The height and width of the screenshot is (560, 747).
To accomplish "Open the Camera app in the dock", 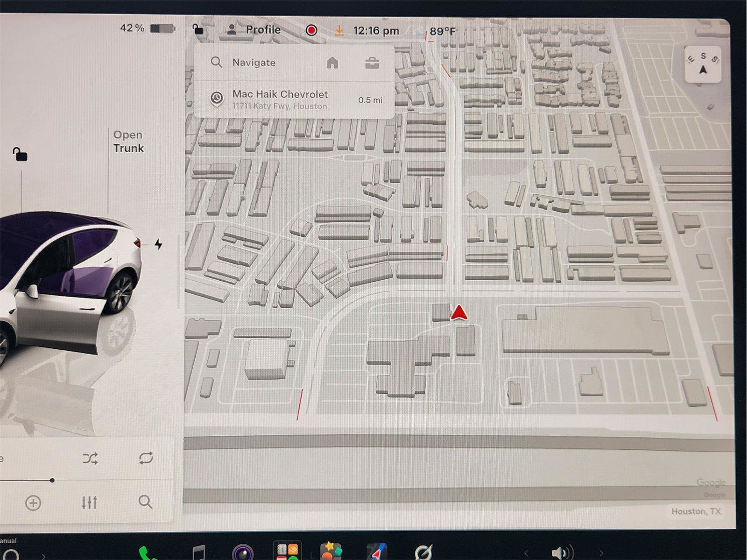I will (243, 553).
